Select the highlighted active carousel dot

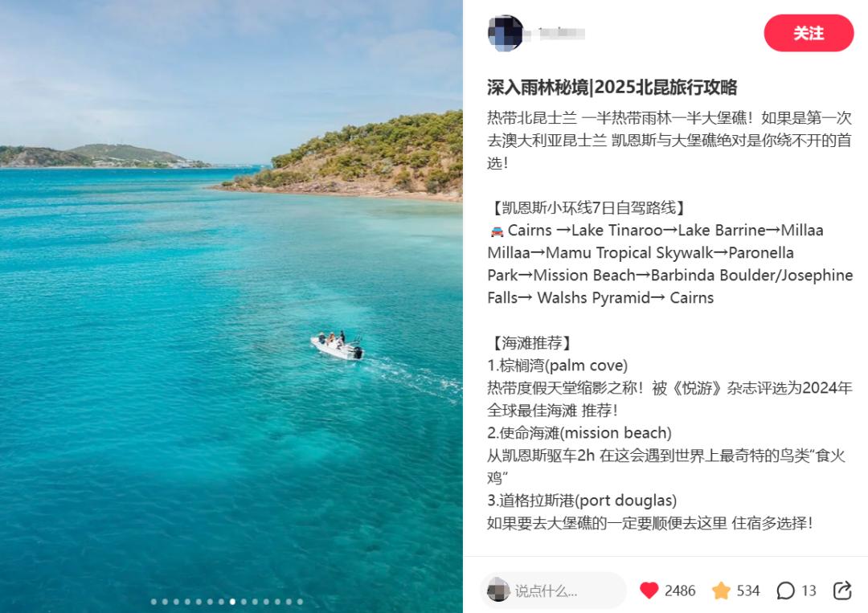pos(232,602)
